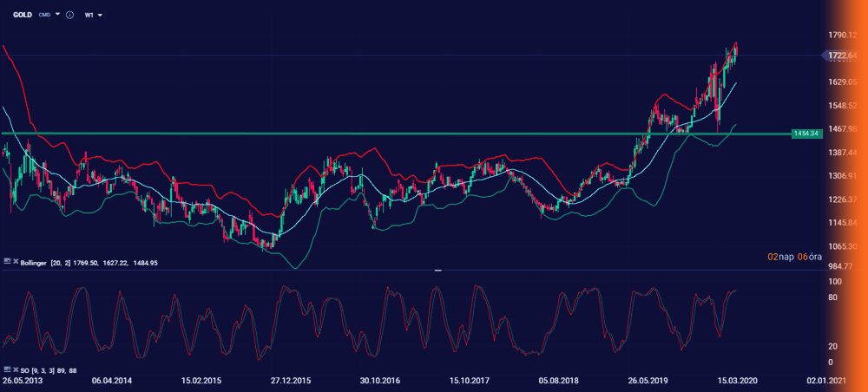Click the pane divider handle above the oscillator
This screenshot has width=868, height=392.
pos(437,271)
